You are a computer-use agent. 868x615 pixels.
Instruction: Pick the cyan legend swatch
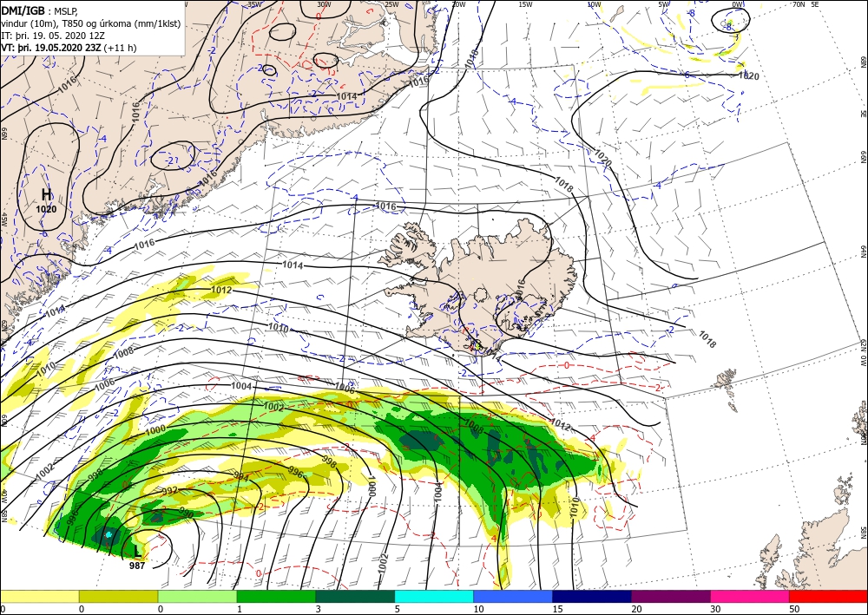pos(434,596)
